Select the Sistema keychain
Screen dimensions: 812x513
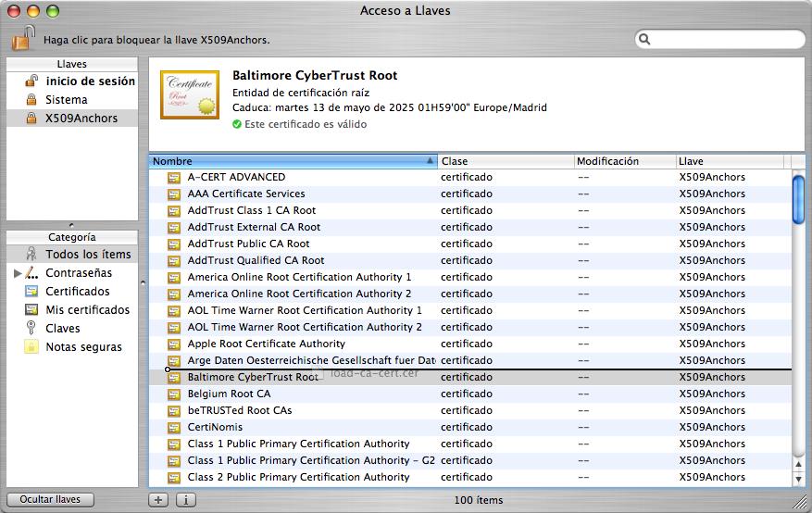point(72,99)
